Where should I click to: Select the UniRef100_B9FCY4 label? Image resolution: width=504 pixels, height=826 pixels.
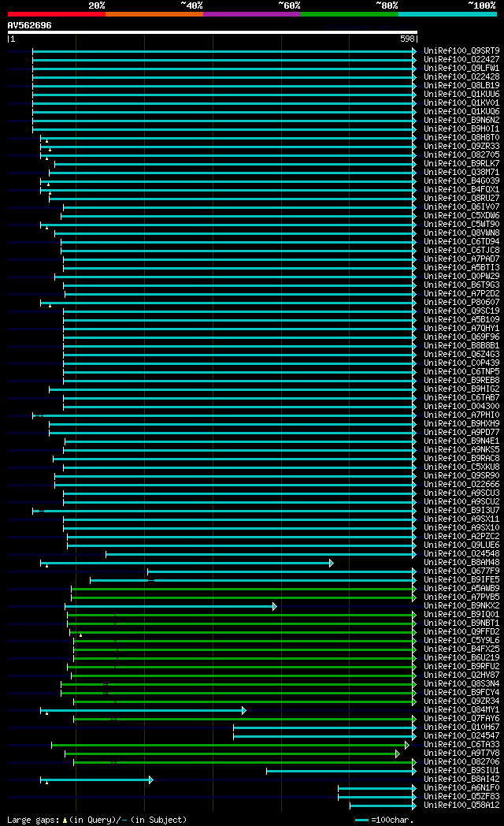(x=462, y=692)
